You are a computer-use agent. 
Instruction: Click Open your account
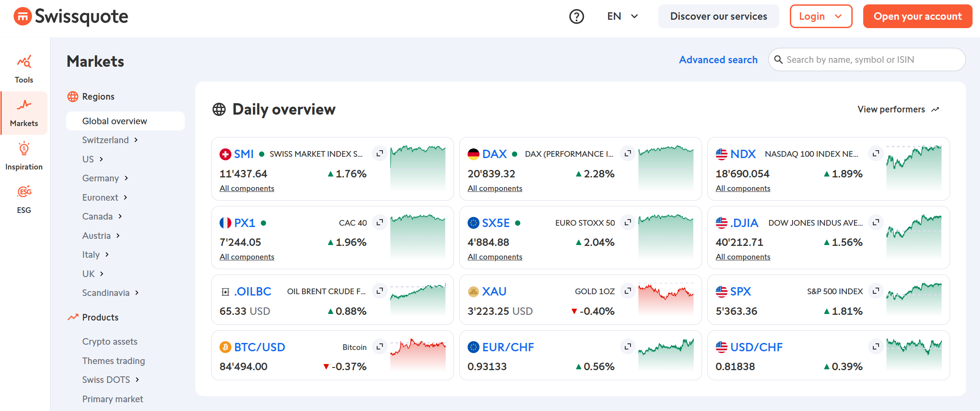(x=918, y=17)
